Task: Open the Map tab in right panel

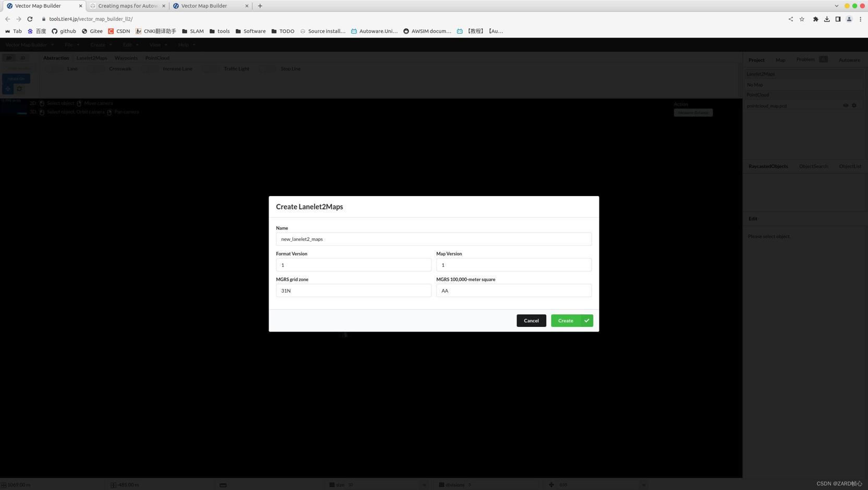Action: (x=780, y=60)
